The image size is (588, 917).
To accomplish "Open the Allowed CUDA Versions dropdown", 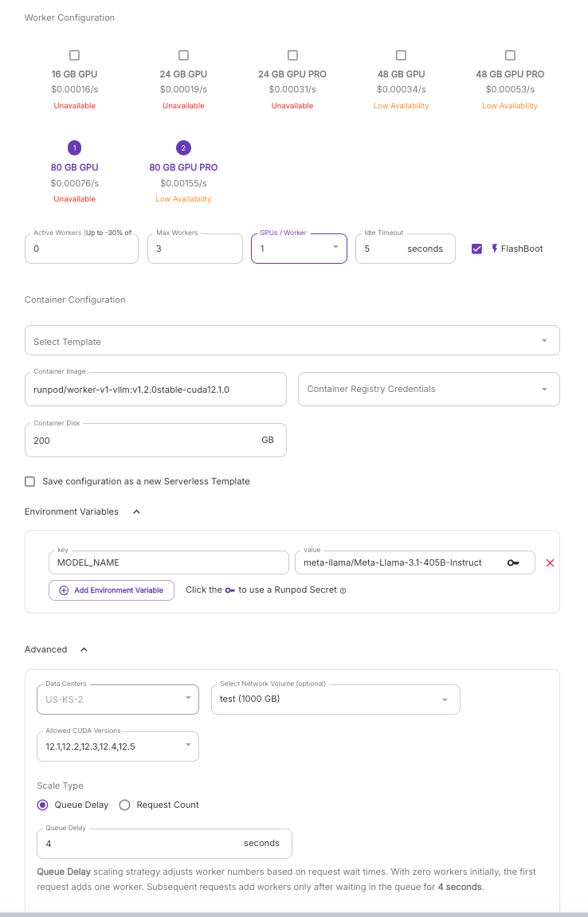I will (x=118, y=747).
